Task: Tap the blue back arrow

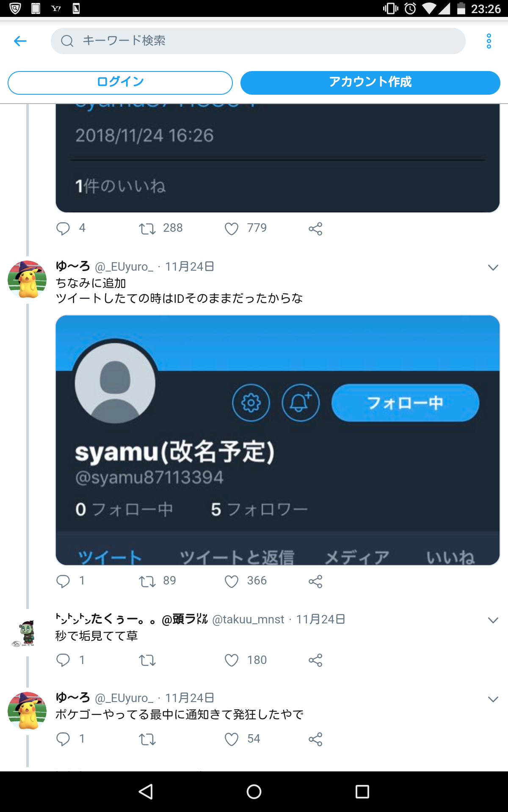Action: 20,41
